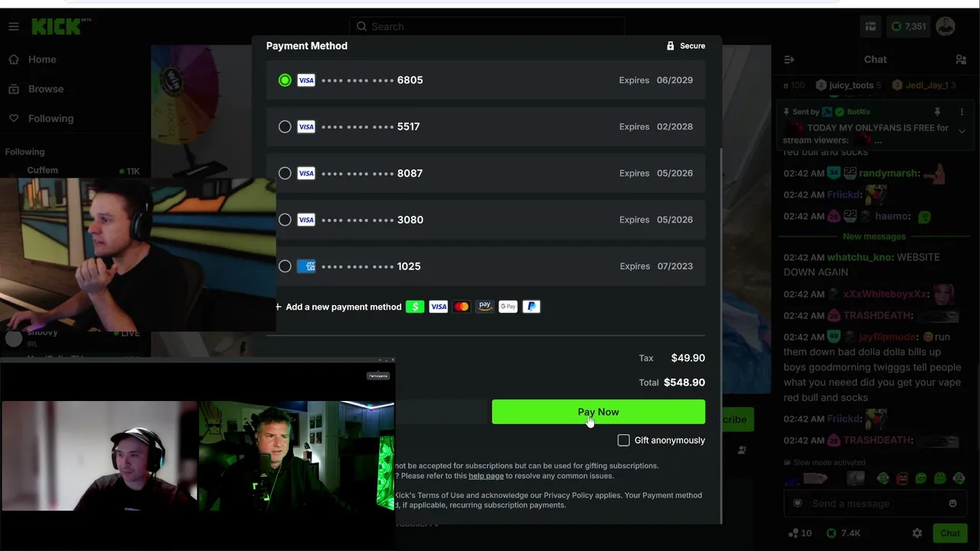
Task: Enable the Gift anonymously checkbox
Action: (x=623, y=440)
